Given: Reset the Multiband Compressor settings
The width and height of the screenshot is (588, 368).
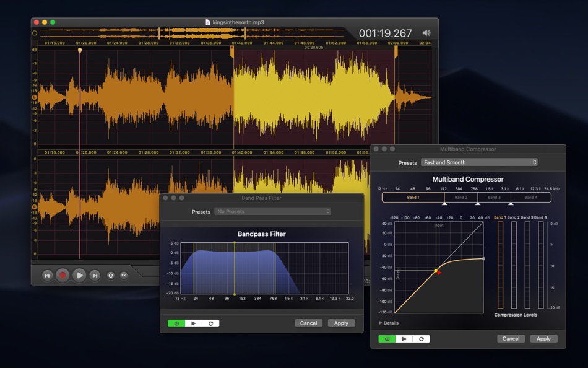Looking at the screenshot, I should [x=423, y=338].
